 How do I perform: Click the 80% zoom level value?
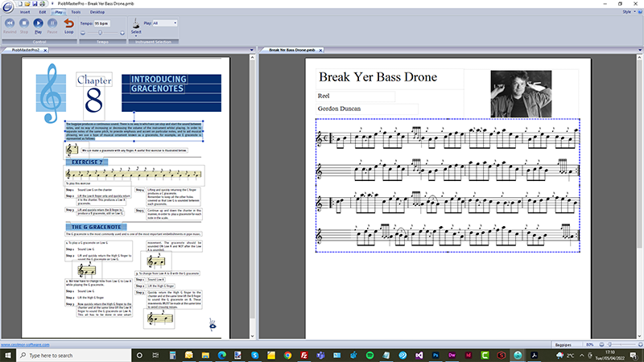(590, 345)
